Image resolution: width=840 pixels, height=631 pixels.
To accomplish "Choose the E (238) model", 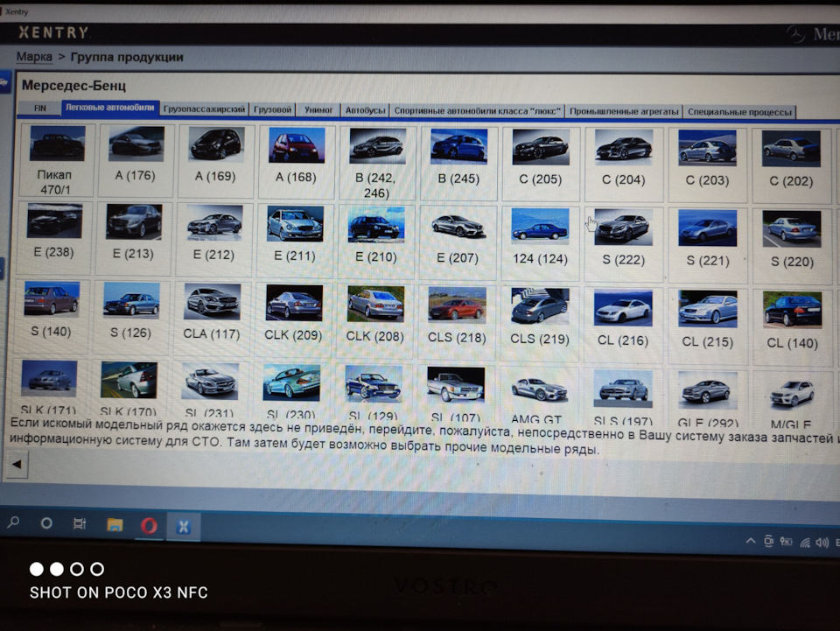I will click(x=54, y=237).
